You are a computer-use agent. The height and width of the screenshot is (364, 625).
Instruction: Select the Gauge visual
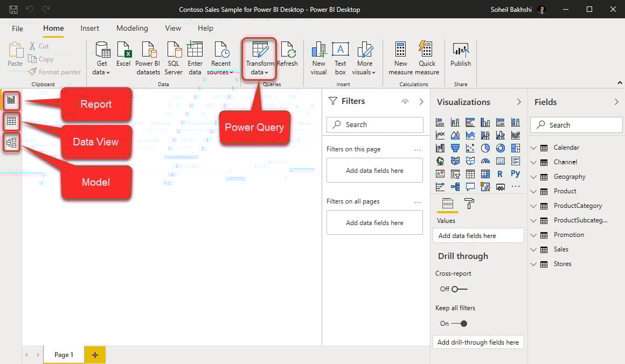[x=485, y=161]
